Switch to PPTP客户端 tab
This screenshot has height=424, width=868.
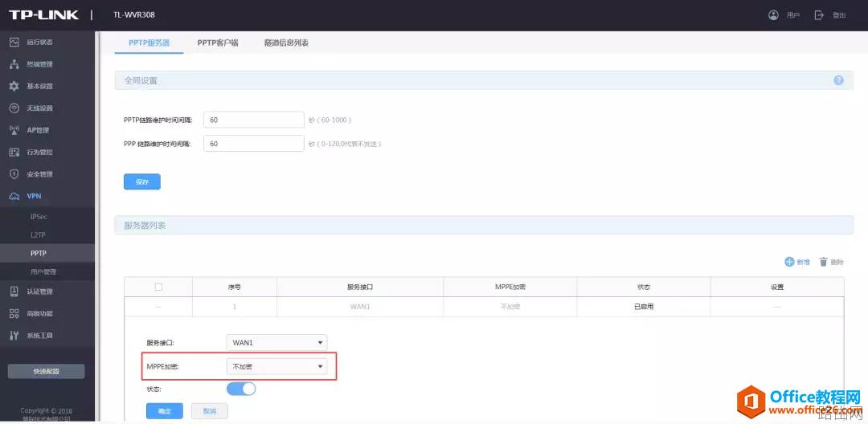pyautogui.click(x=218, y=43)
